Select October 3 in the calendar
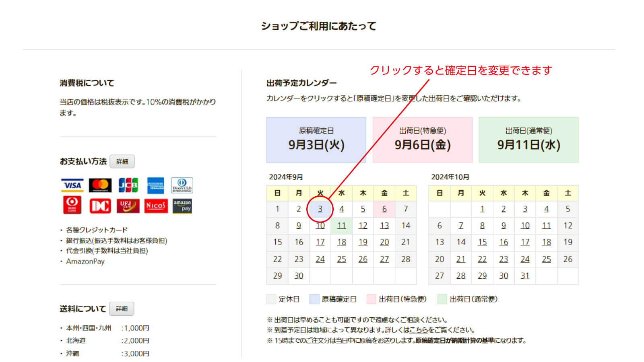Screen dimensions: 644x362 525,209
